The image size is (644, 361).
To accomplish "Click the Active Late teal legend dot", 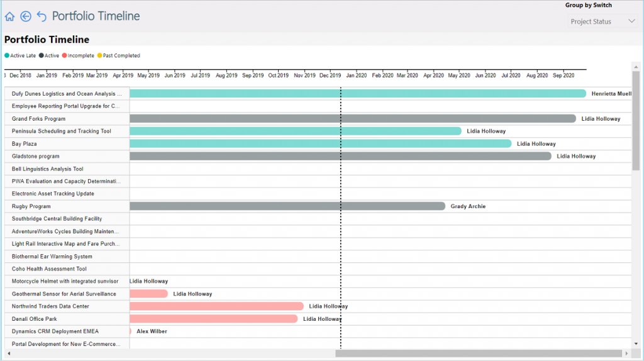I will tap(7, 55).
